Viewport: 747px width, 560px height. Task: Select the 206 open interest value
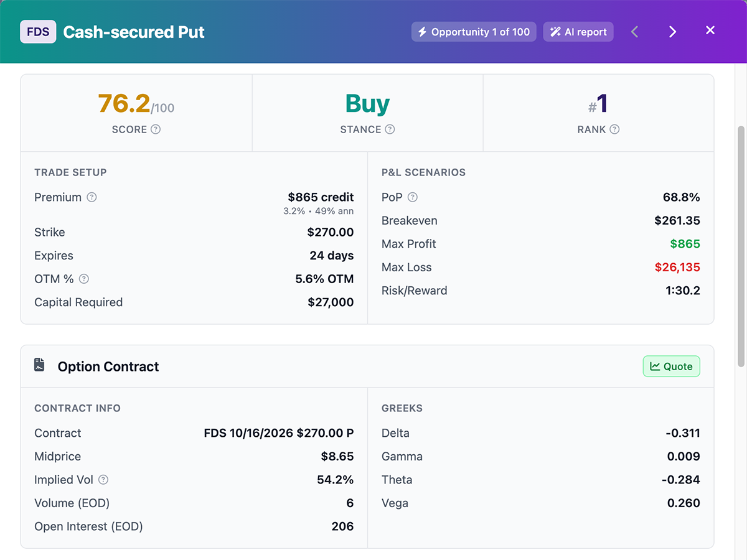coord(342,526)
